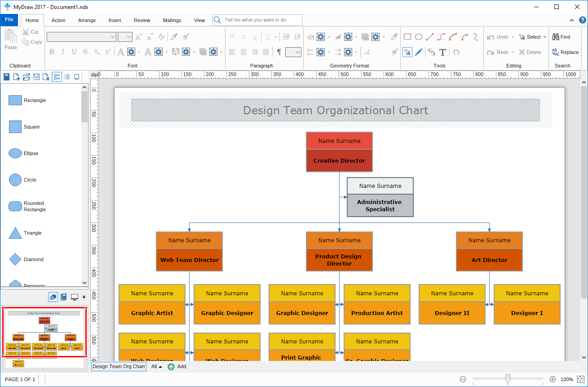The image size is (588, 387).
Task: Expand the Select dropdown in Editing
Action: (545, 37)
